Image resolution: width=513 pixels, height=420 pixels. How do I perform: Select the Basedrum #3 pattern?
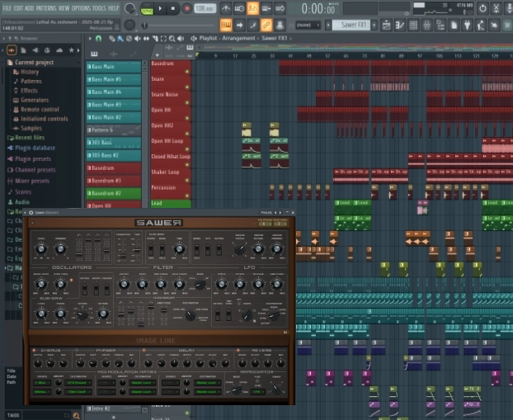tap(114, 181)
